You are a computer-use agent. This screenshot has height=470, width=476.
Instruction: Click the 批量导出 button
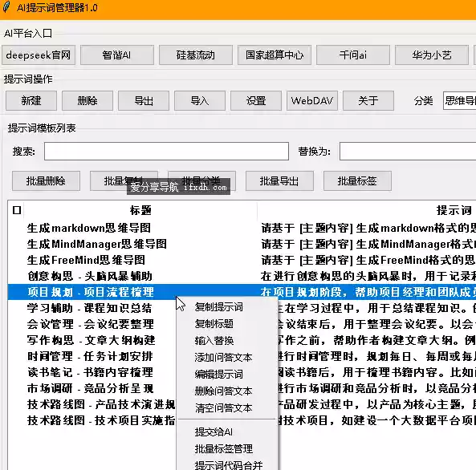tap(279, 181)
